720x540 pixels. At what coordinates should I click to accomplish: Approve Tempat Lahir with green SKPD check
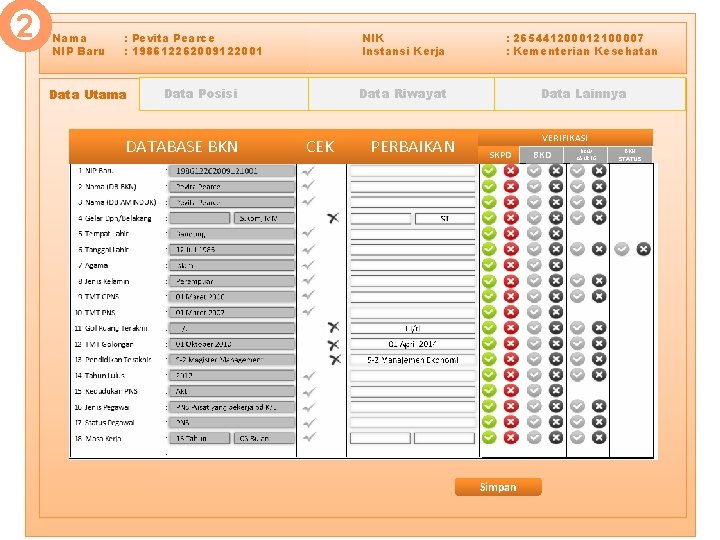coord(489,233)
